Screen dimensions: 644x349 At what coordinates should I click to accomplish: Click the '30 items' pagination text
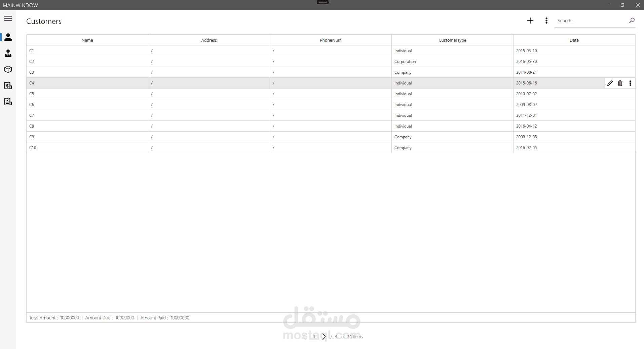pyautogui.click(x=355, y=337)
